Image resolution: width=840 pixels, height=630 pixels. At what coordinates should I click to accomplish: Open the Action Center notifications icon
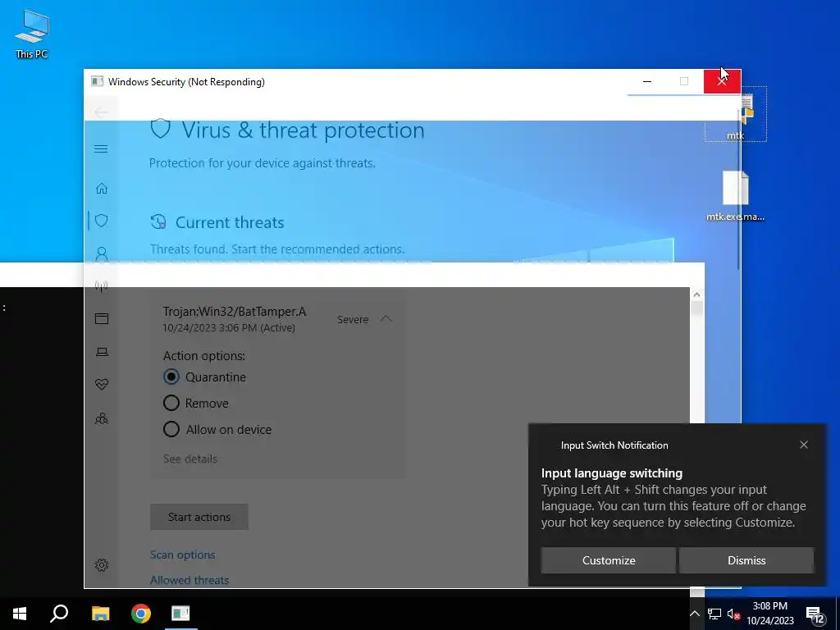click(815, 614)
